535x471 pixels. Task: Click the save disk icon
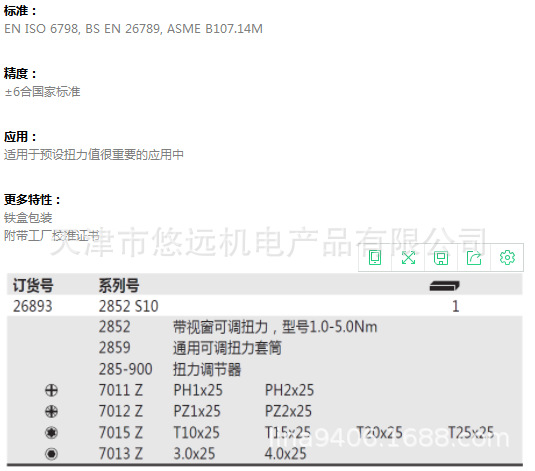(x=441, y=258)
